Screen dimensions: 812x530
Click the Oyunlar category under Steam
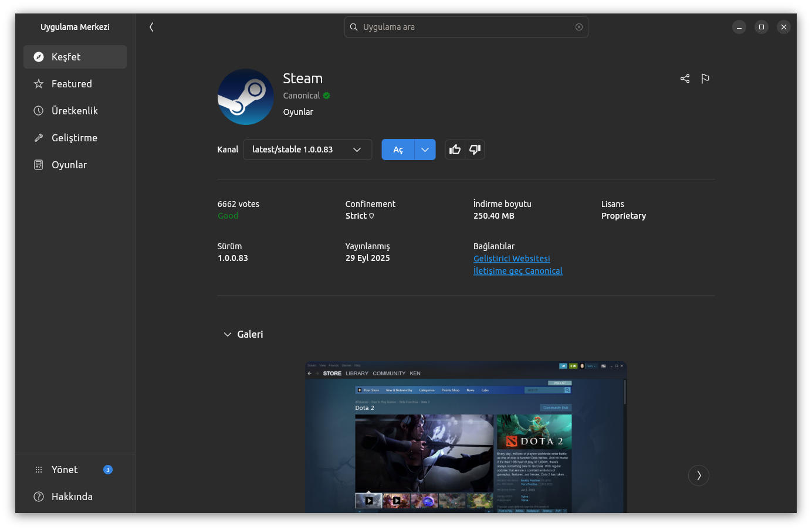[x=298, y=112]
